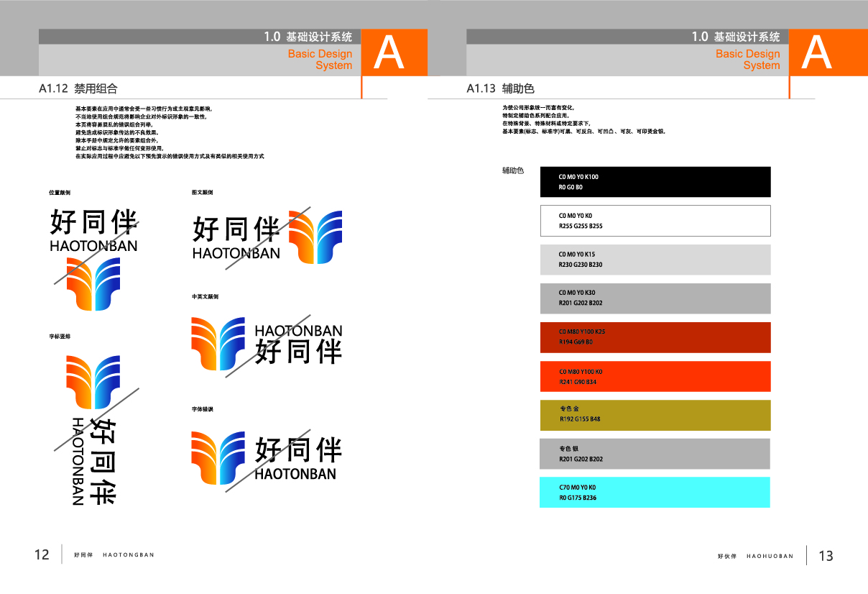Click the logo mark in 图文颠倒 example
Viewport: 868px width, 594px height.
tap(315, 237)
